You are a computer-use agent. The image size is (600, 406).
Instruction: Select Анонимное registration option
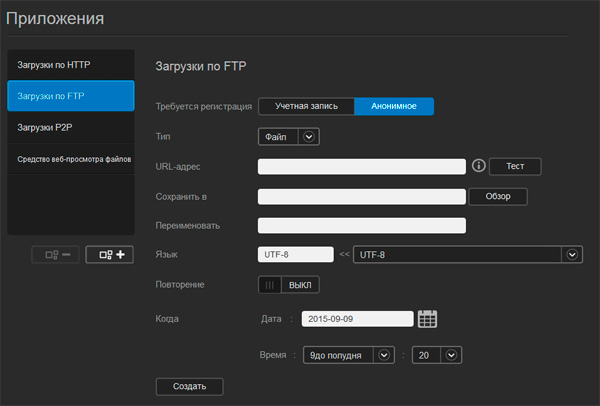(x=394, y=106)
